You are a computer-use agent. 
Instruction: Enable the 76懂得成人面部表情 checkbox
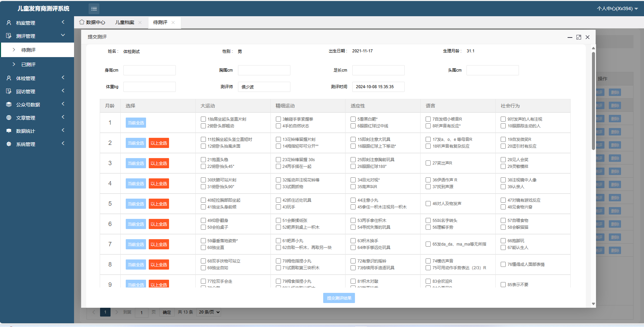tap(503, 265)
